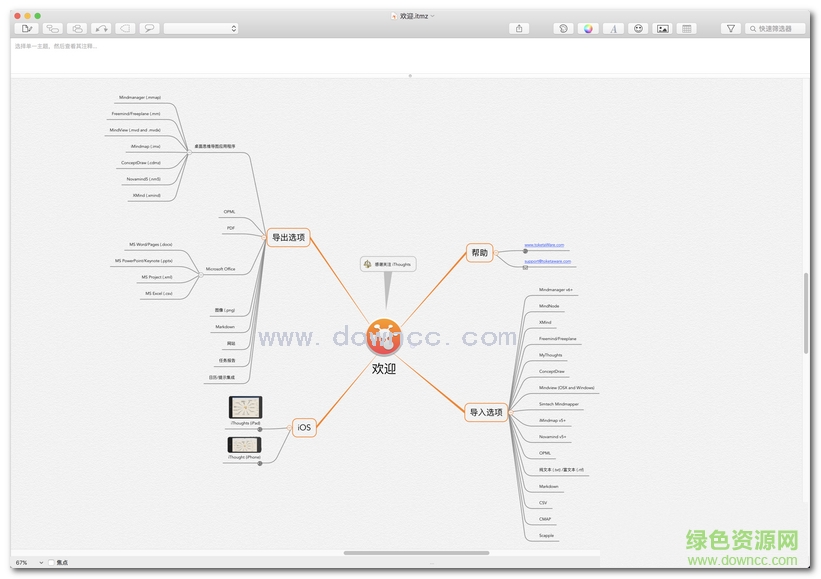Click the emoji stickers icon

[x=638, y=28]
